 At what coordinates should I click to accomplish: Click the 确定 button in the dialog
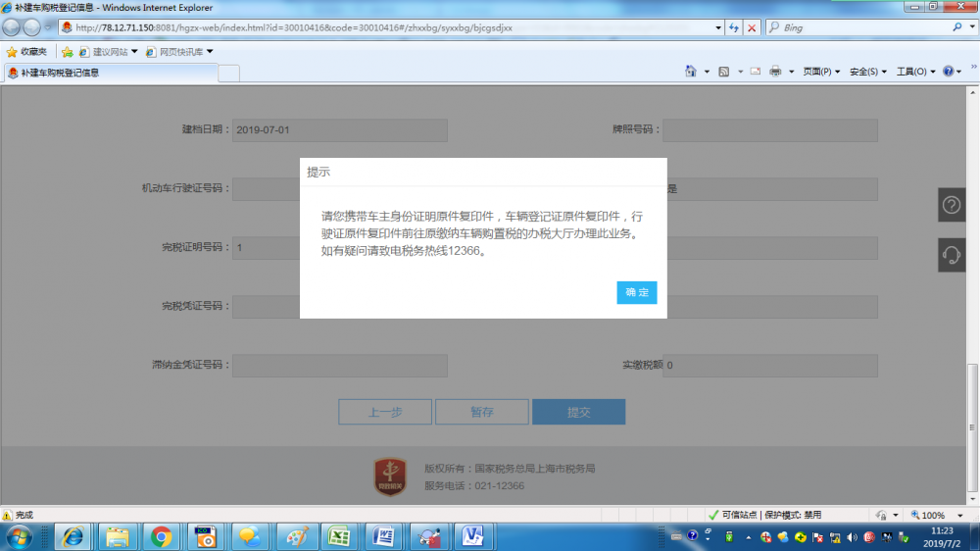[636, 292]
